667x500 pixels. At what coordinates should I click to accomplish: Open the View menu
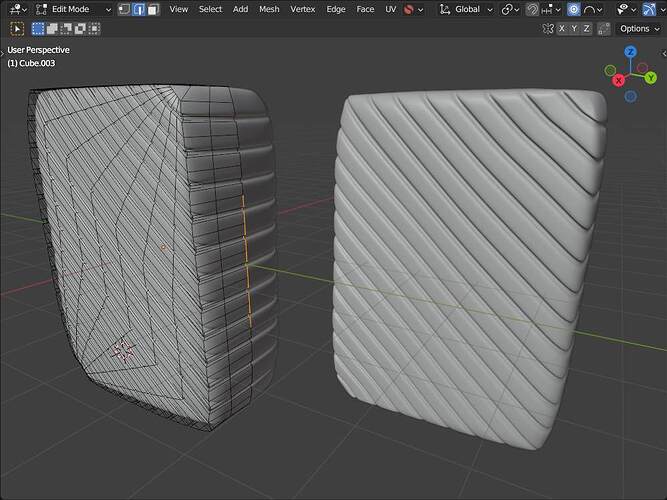[179, 9]
